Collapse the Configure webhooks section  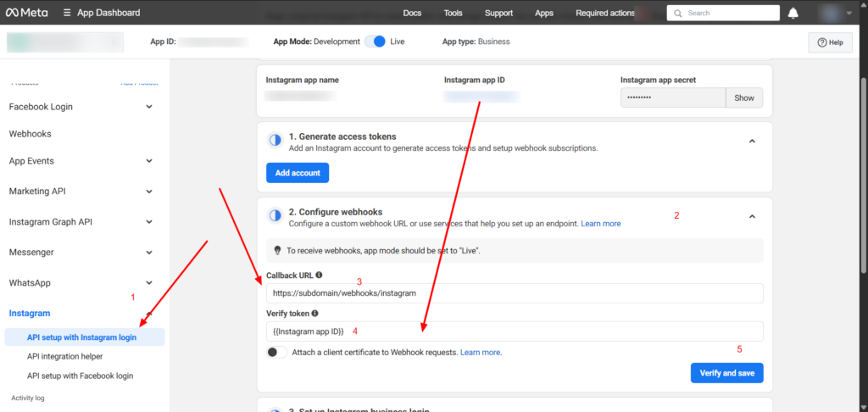pos(752,216)
